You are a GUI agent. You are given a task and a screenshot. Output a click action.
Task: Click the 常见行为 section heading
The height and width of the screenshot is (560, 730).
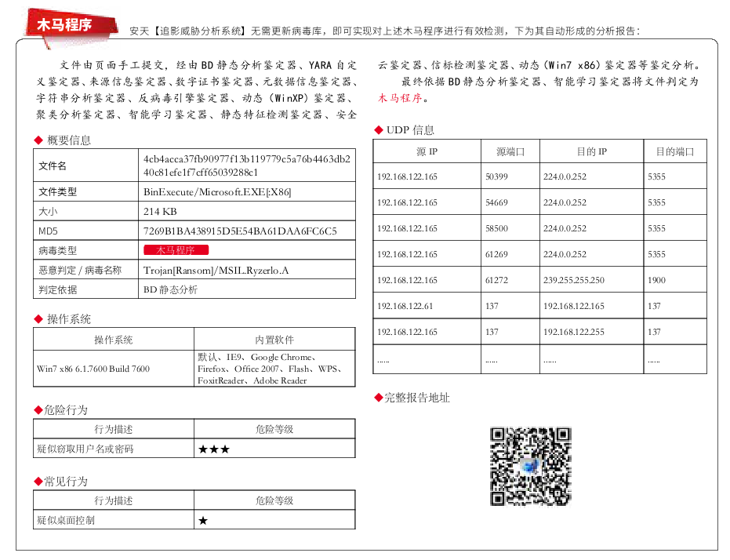[66, 481]
